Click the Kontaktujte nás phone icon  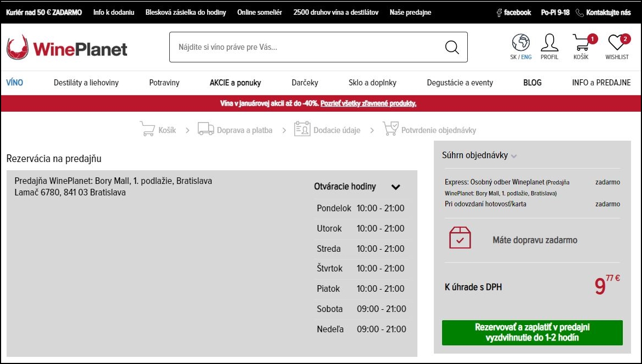click(580, 13)
